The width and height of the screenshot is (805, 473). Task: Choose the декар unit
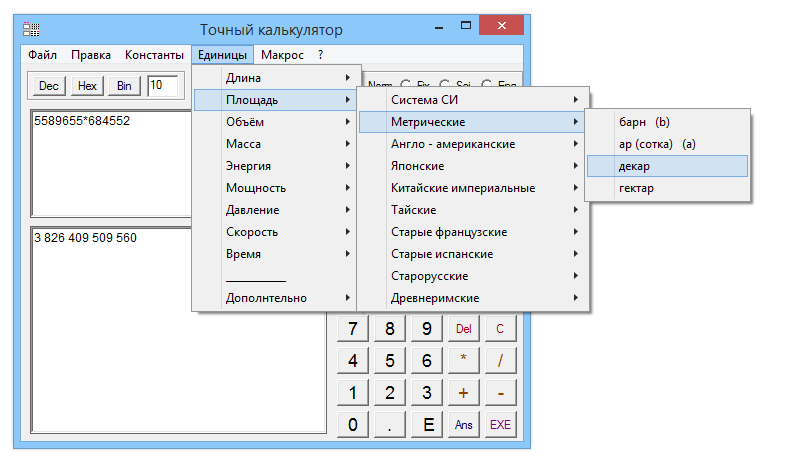[667, 166]
